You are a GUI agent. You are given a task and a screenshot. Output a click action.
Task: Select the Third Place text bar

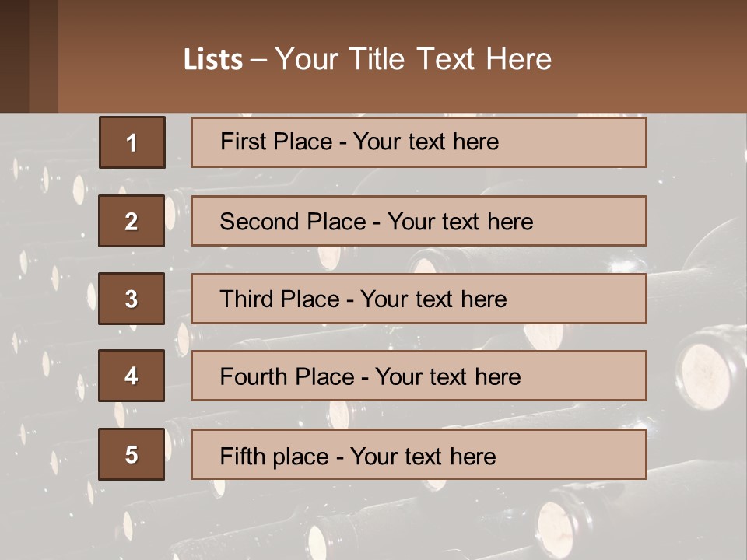point(419,299)
